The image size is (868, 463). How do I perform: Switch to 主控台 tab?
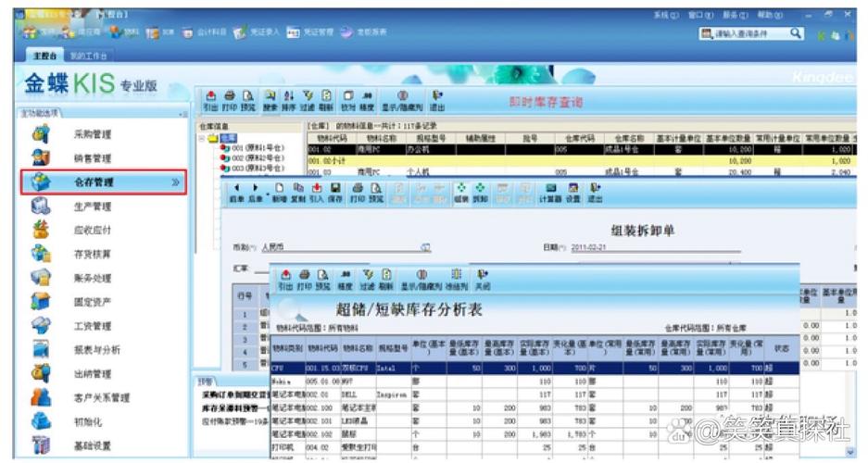click(x=44, y=56)
